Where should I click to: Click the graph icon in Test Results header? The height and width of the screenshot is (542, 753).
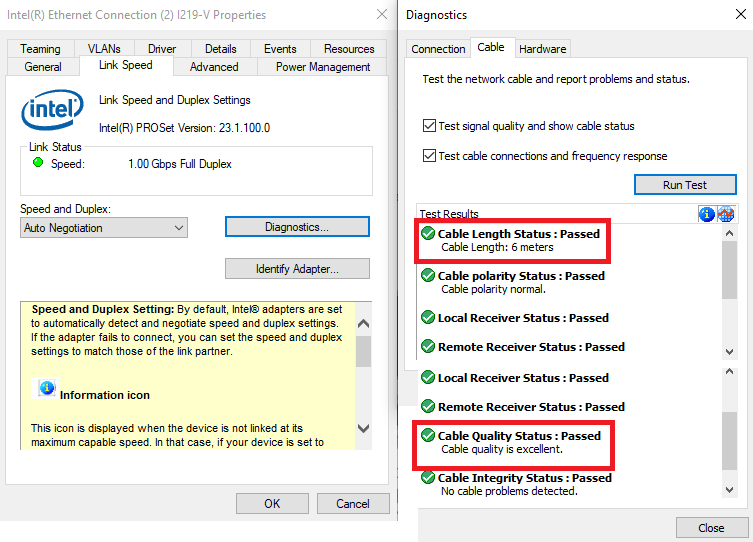tap(726, 214)
